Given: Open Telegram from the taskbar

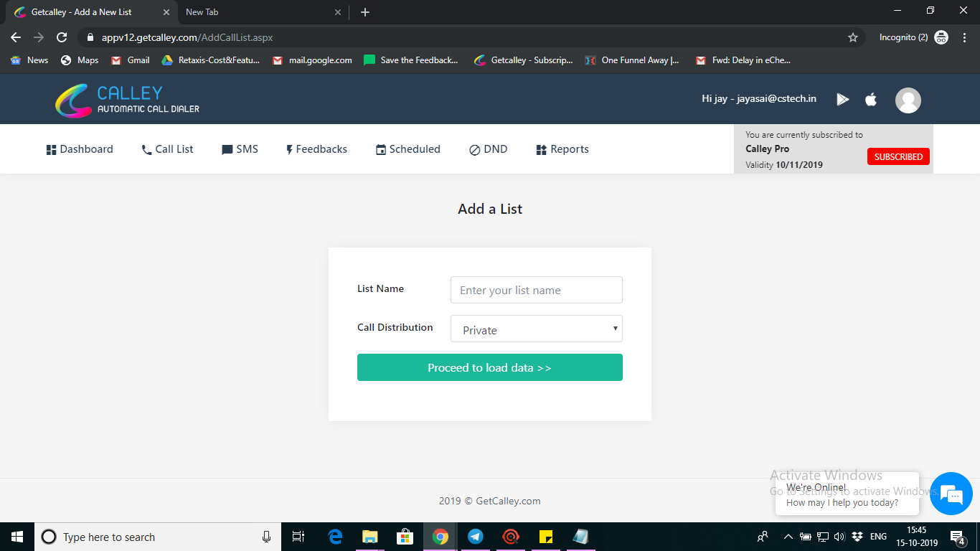Looking at the screenshot, I should coord(476,537).
